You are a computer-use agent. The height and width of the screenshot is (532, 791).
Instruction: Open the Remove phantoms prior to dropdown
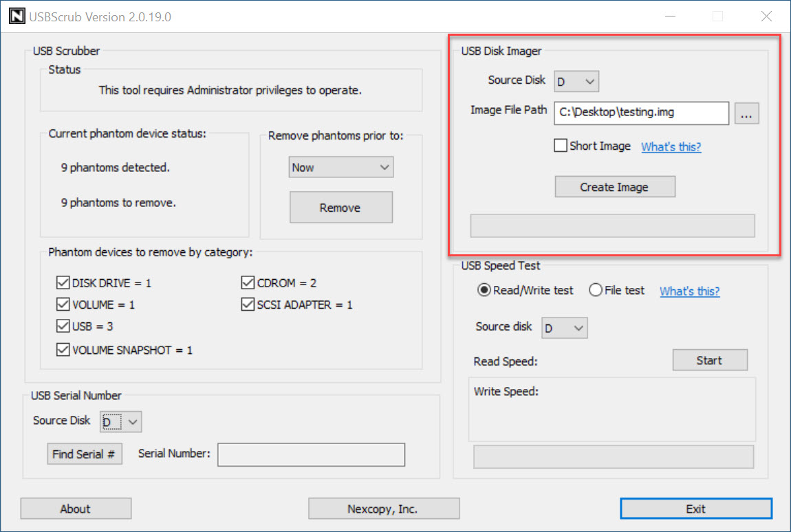[x=341, y=168]
